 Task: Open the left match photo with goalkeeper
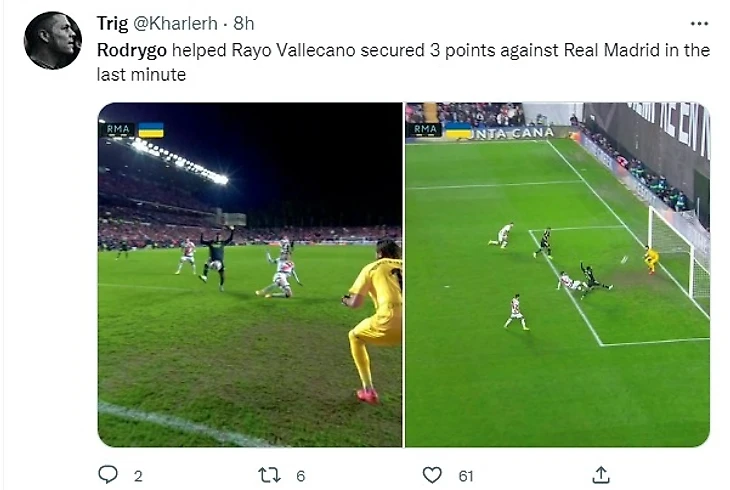(x=250, y=275)
